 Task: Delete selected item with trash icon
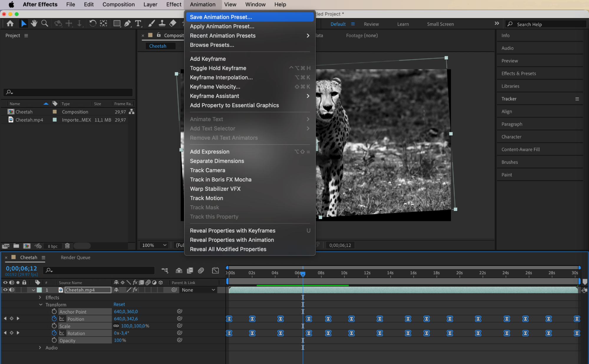pyautogui.click(x=67, y=246)
